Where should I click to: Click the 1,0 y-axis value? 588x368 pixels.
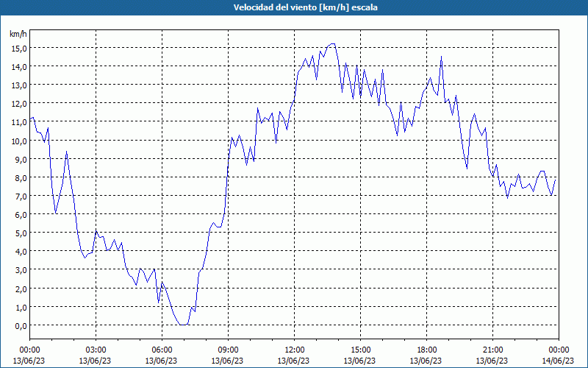click(23, 307)
